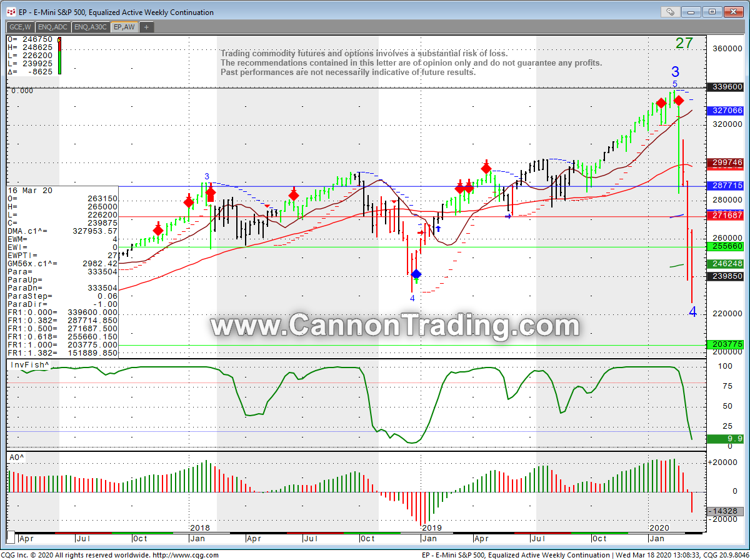Click the CQG app icon in title bar
The image size is (750, 560).
point(10,12)
